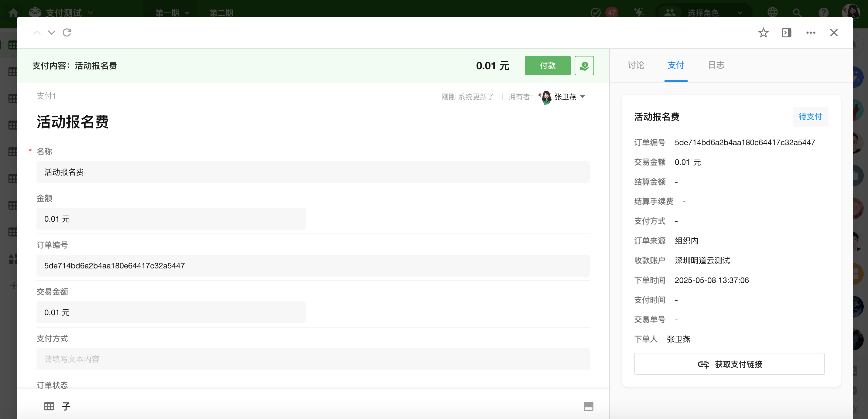868x419 pixels.
Task: Refresh the record
Action: tap(67, 33)
